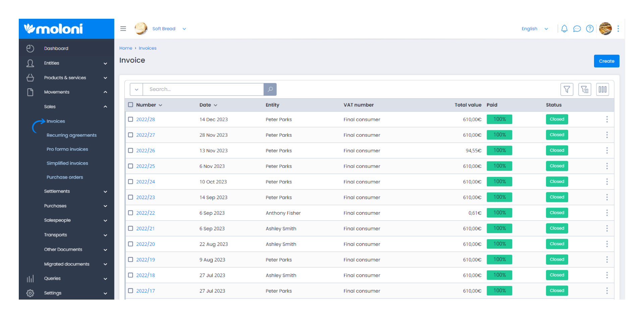Image resolution: width=644 pixels, height=318 pixels.
Task: Toggle the select-all header checkbox
Action: click(x=130, y=105)
